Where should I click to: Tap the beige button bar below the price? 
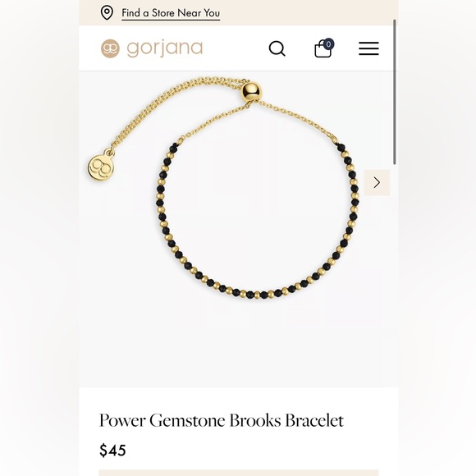click(239, 473)
